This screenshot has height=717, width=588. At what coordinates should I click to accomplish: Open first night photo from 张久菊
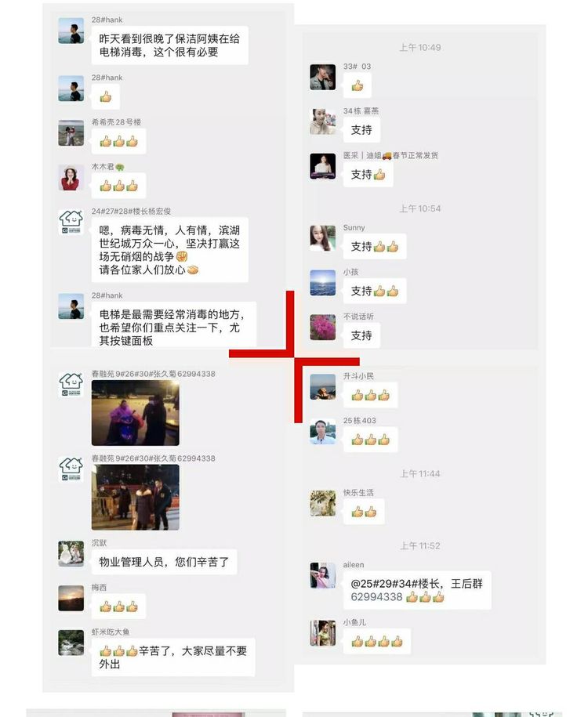click(x=136, y=413)
